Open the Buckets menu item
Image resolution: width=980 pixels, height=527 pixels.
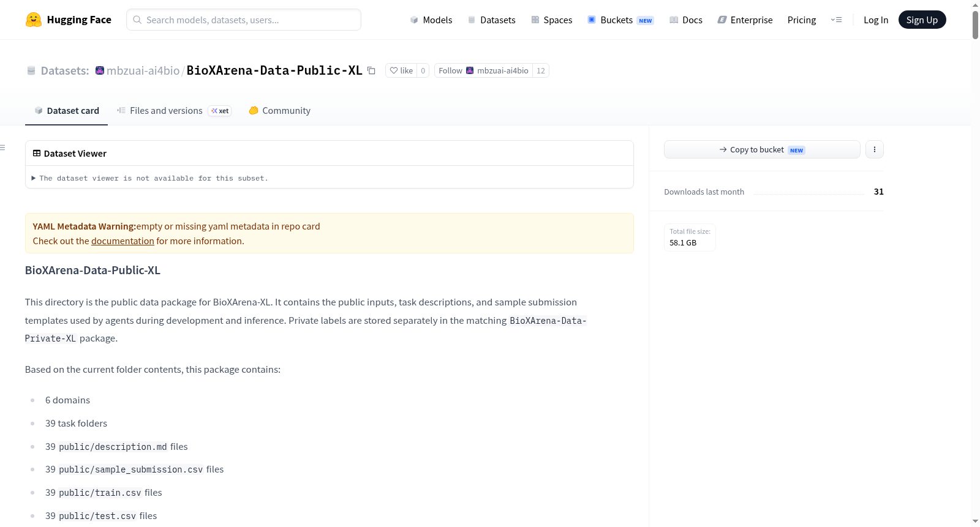click(620, 20)
